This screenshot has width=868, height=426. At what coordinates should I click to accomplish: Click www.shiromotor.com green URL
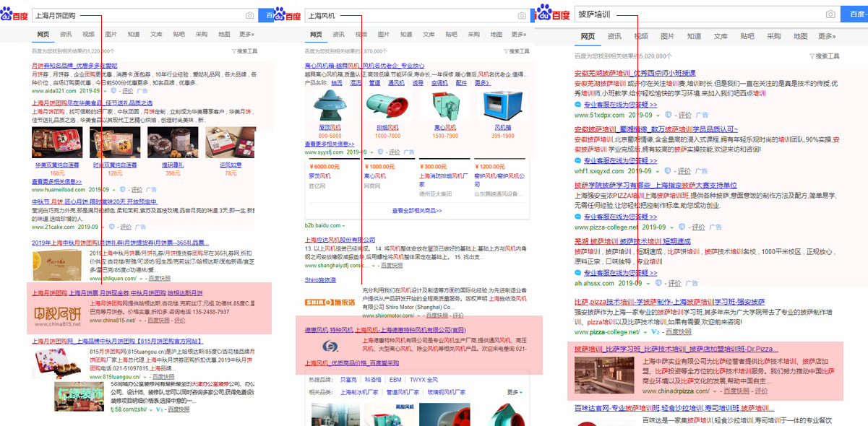[x=390, y=316]
